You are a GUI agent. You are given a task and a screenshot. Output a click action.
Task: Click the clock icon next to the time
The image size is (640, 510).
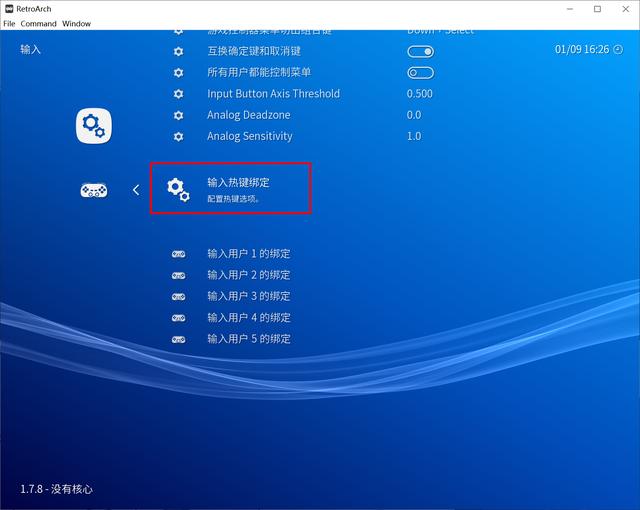click(618, 50)
